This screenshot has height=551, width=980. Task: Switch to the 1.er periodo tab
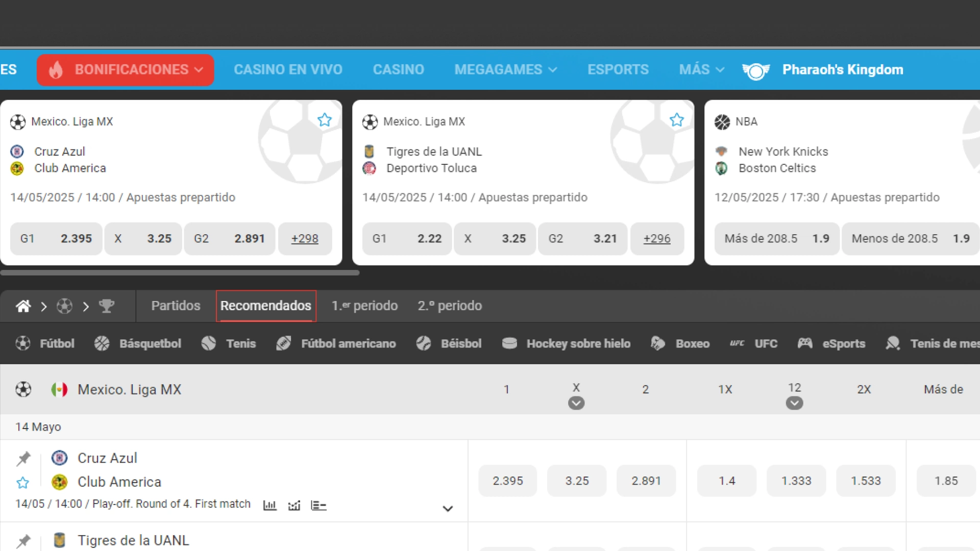pyautogui.click(x=364, y=306)
